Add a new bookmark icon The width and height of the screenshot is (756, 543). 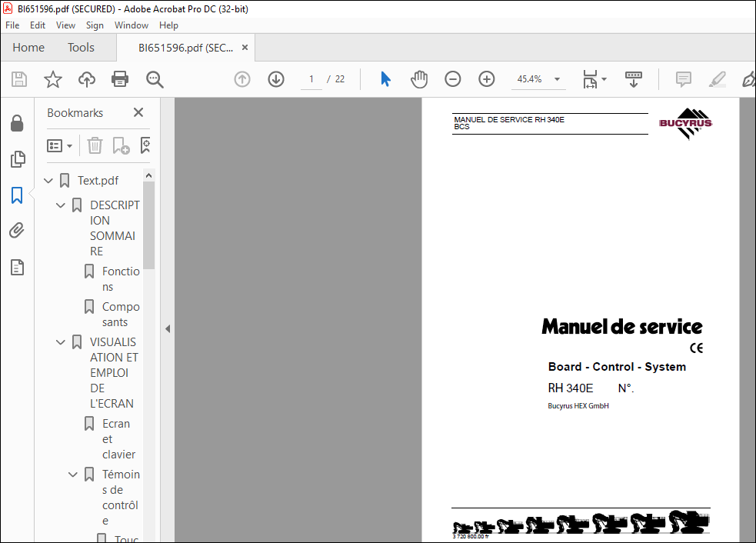click(121, 145)
